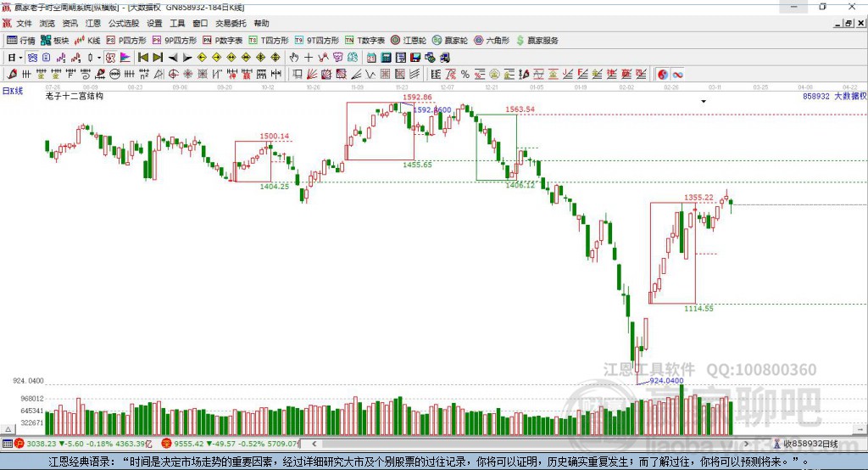Click the horizontal scrollbar right arrow
868x470 pixels.
(746, 444)
